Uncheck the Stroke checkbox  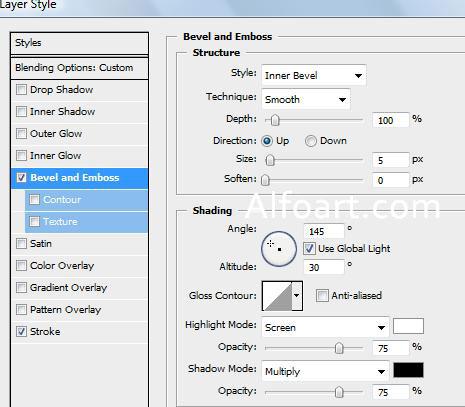tap(21, 332)
